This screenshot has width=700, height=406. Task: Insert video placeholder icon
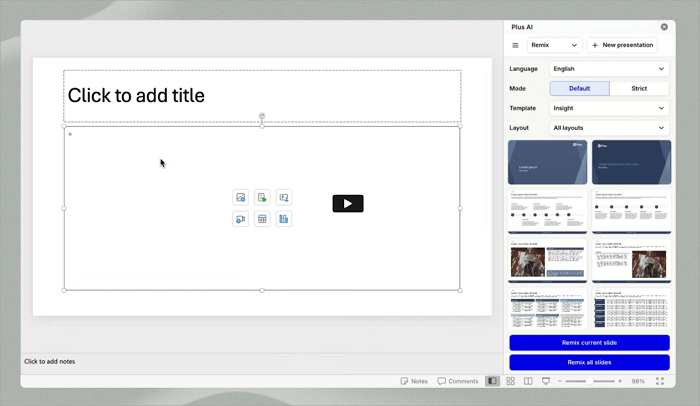(x=241, y=219)
